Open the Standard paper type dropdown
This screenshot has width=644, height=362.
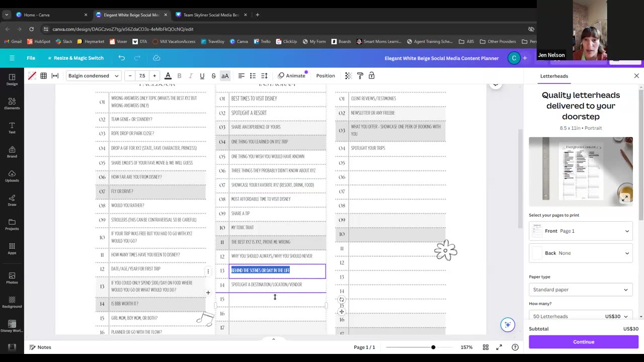(x=581, y=290)
